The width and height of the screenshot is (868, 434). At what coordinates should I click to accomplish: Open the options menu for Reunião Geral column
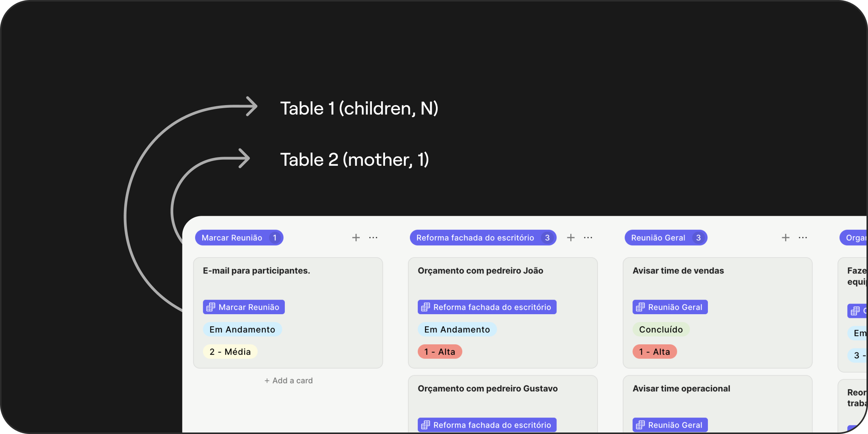(x=803, y=237)
